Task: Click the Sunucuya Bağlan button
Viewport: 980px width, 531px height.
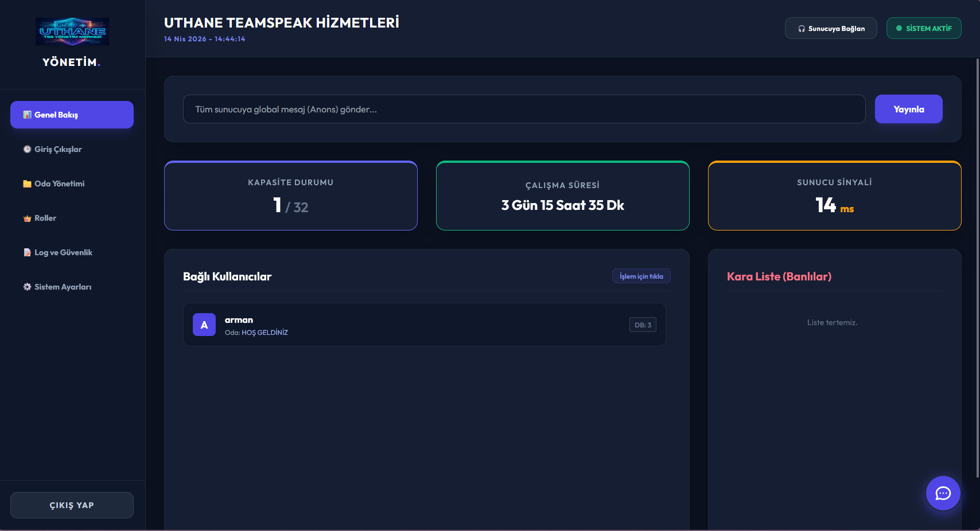Action: [x=831, y=28]
